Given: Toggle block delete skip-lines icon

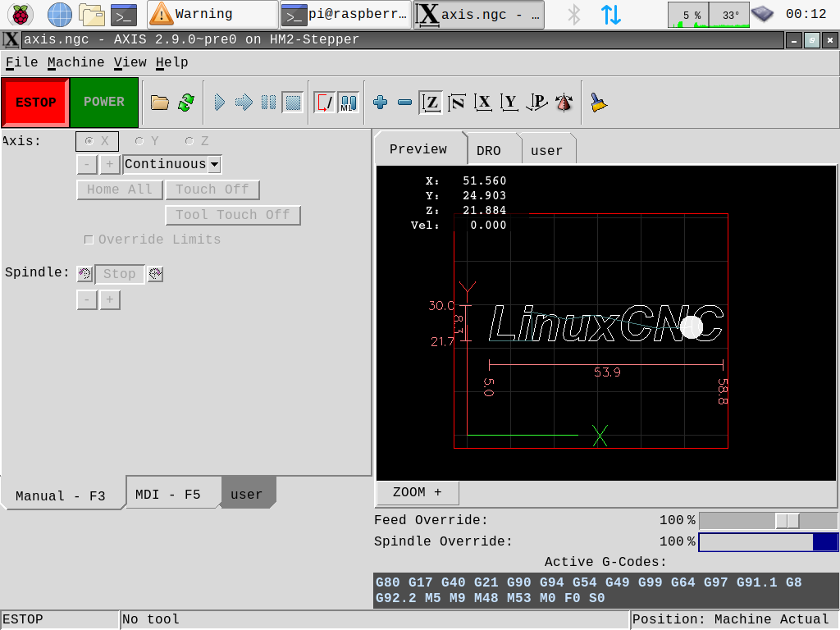Looking at the screenshot, I should pos(324,103).
